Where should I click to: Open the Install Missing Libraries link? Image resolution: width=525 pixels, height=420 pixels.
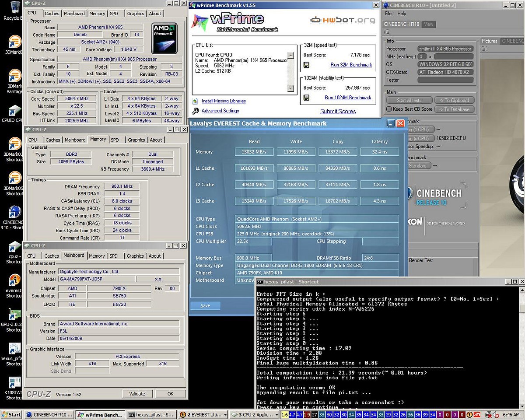[x=224, y=101]
